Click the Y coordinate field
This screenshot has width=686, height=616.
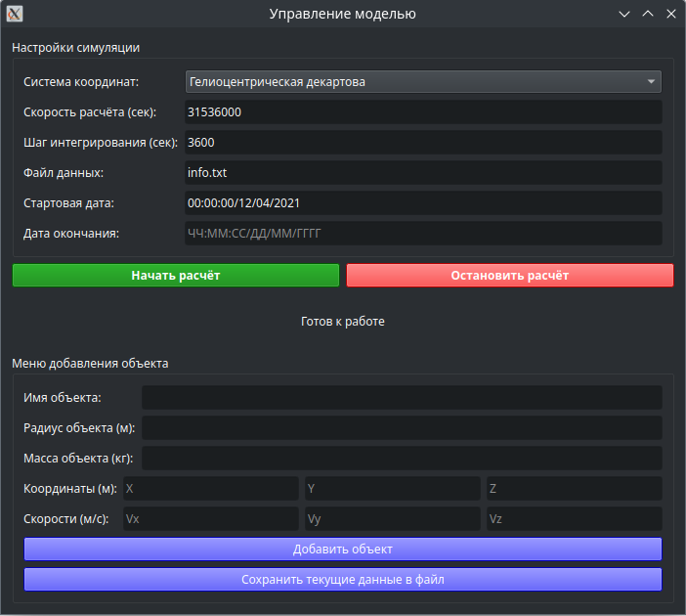(x=393, y=489)
